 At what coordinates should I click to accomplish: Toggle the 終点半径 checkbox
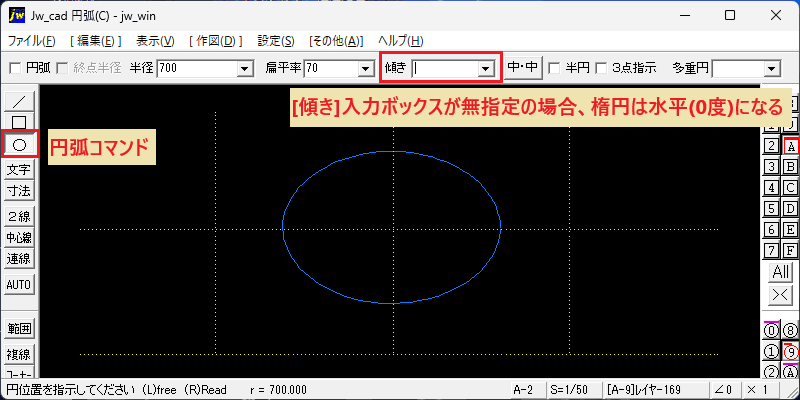(x=62, y=68)
